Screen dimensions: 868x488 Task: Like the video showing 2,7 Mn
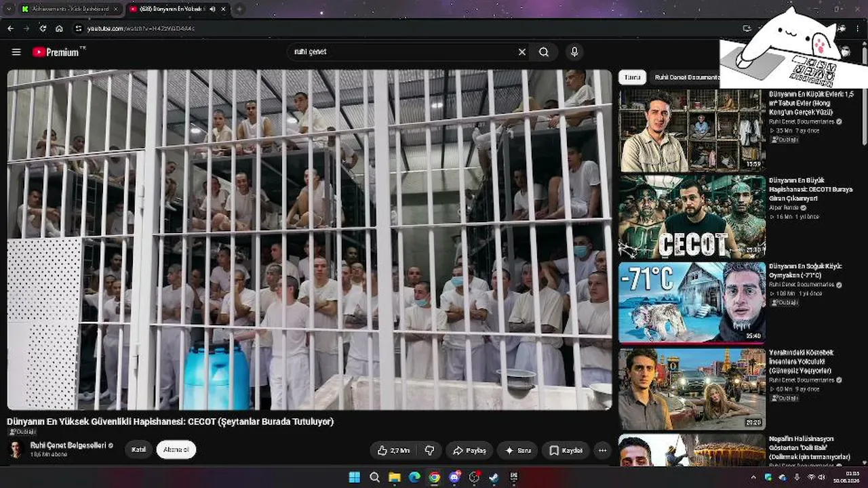click(x=393, y=451)
